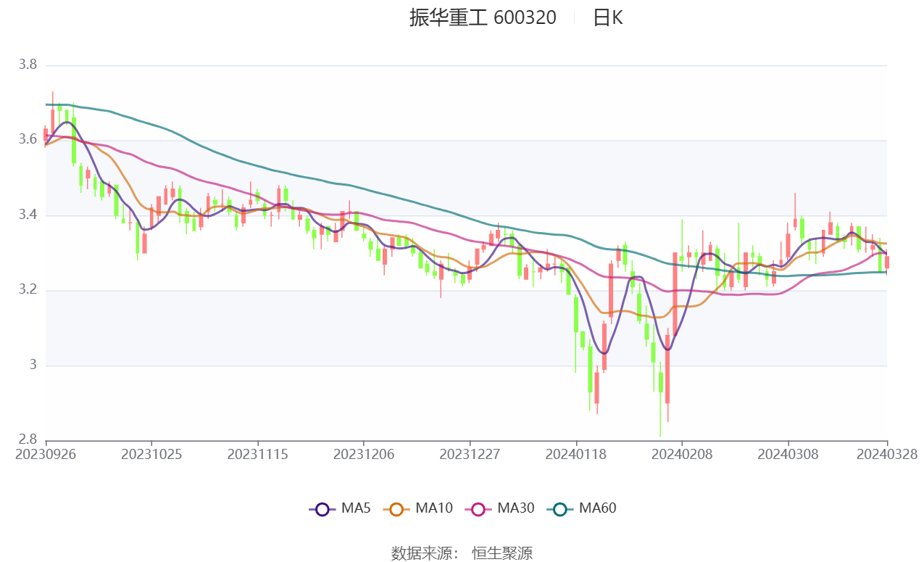Image resolution: width=924 pixels, height=562 pixels.
Task: Toggle the MA30 legend series
Action: [x=499, y=508]
